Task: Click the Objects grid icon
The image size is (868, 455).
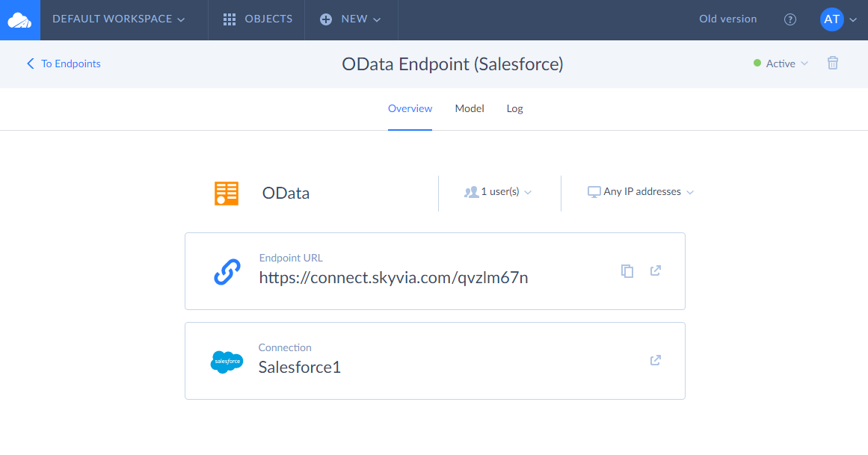Action: pos(230,20)
